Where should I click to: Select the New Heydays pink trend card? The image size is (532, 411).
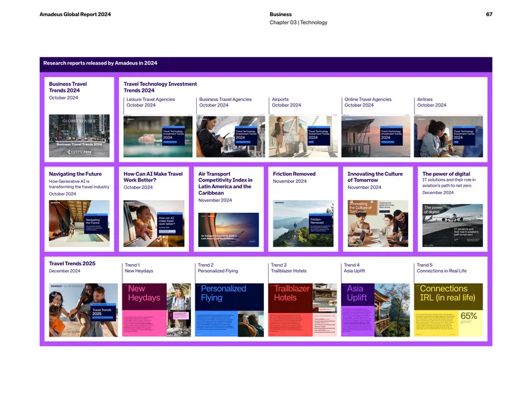coord(156,310)
